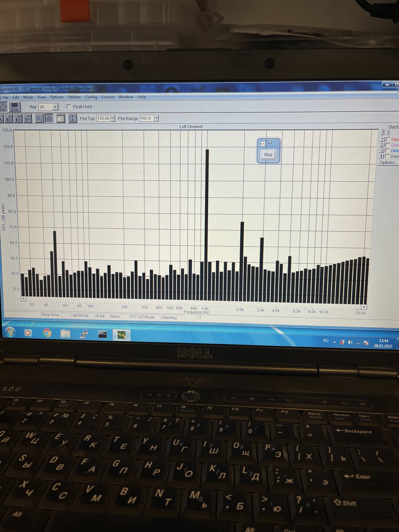Click the small waveform icon in floating Stop window

point(263,144)
